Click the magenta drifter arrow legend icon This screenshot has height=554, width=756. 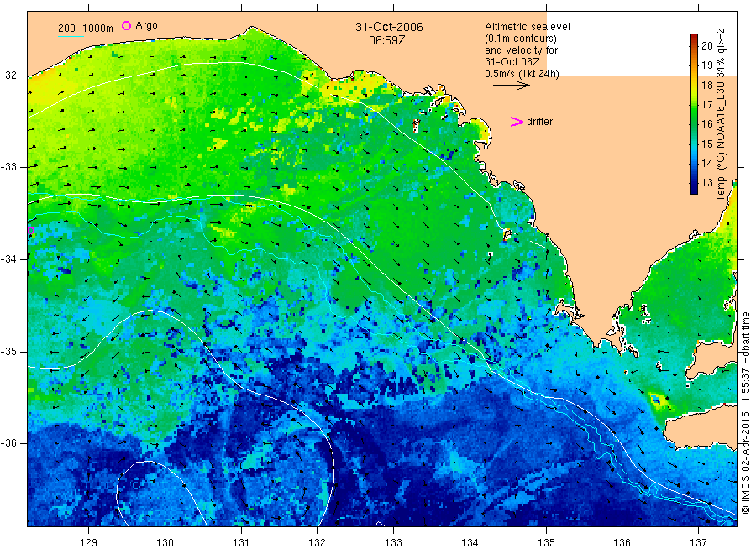coord(517,122)
